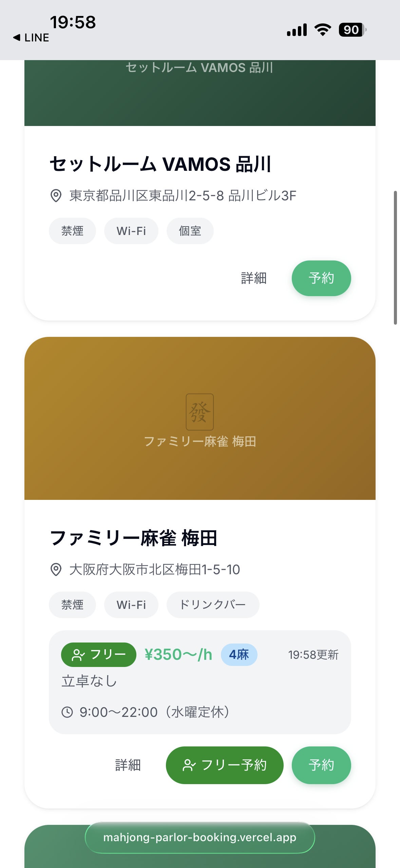This screenshot has width=400, height=868.
Task: Click the 發 mahjong tile icon
Action: [x=200, y=412]
